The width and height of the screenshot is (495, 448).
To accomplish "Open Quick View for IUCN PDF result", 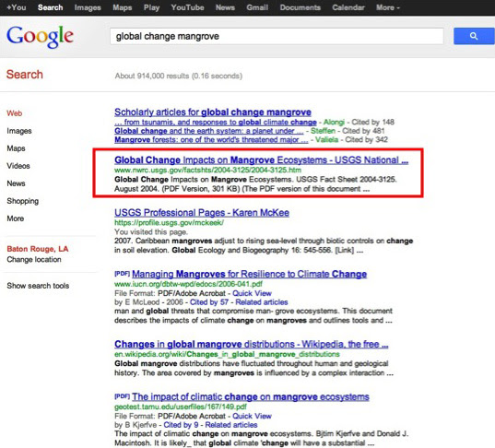I will pos(252,293).
